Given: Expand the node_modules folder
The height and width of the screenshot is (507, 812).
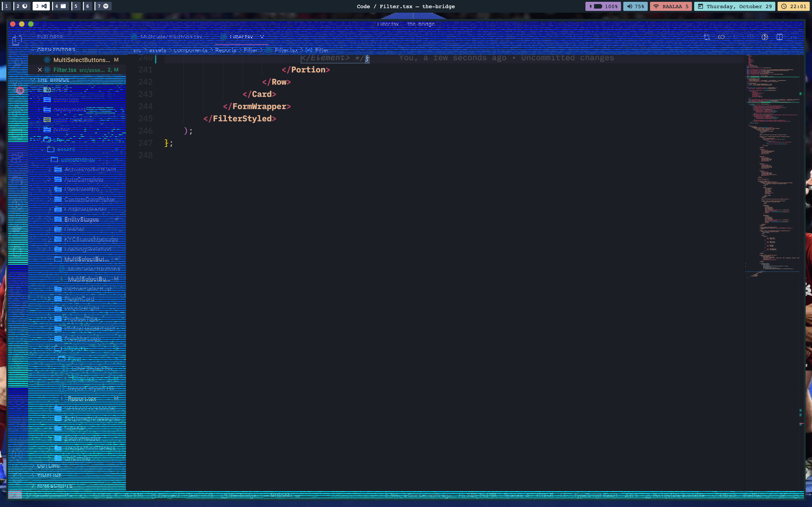Looking at the screenshot, I should tap(74, 119).
